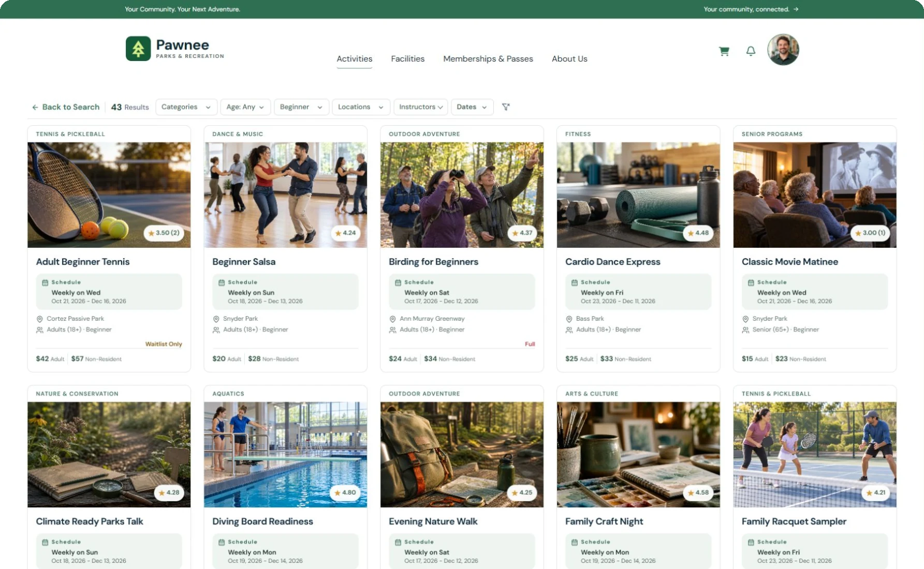This screenshot has height=569, width=924.
Task: Click Back to Search link
Action: click(x=66, y=107)
